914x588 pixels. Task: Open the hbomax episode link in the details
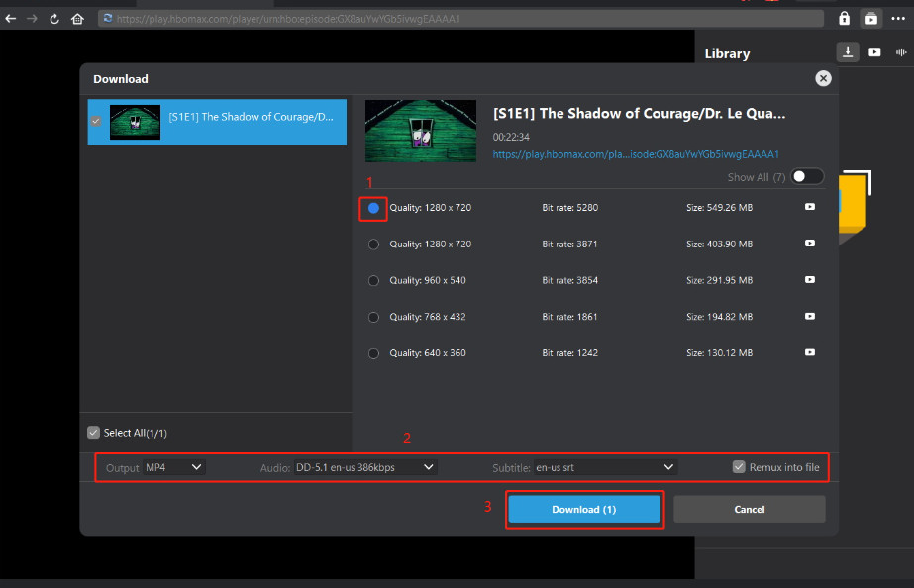636,154
